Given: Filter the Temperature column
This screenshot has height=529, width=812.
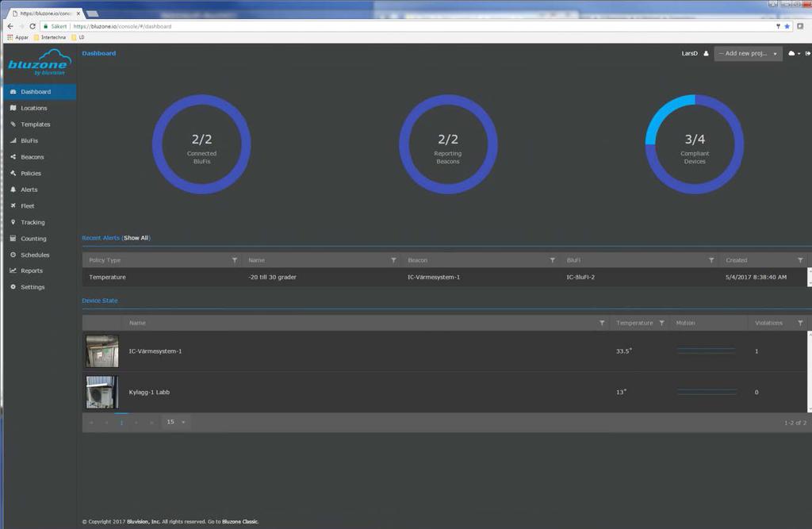Looking at the screenshot, I should pyautogui.click(x=662, y=323).
